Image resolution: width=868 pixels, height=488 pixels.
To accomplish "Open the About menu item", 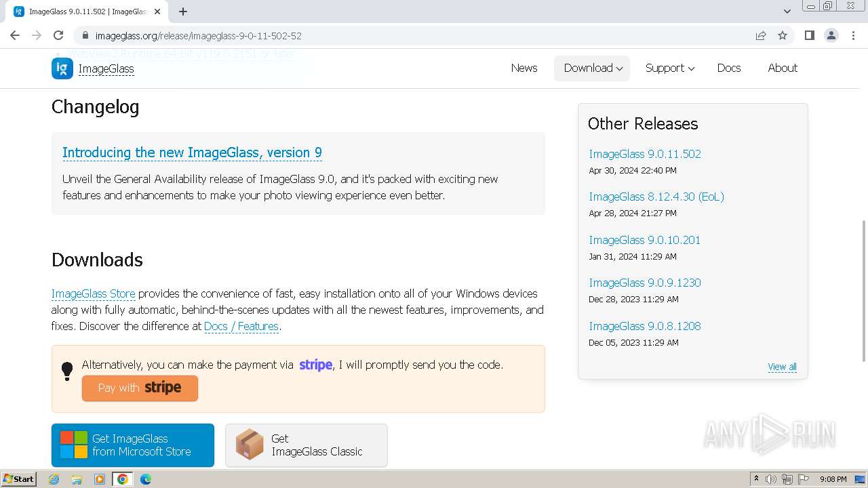I will [783, 68].
